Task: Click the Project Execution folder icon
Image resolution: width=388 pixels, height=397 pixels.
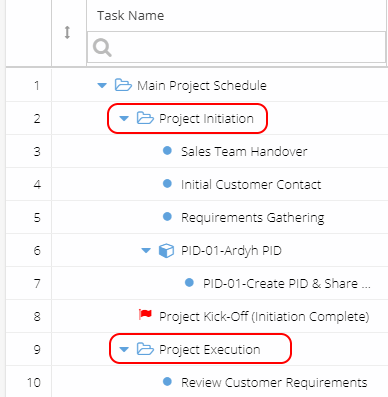Action: click(145, 349)
